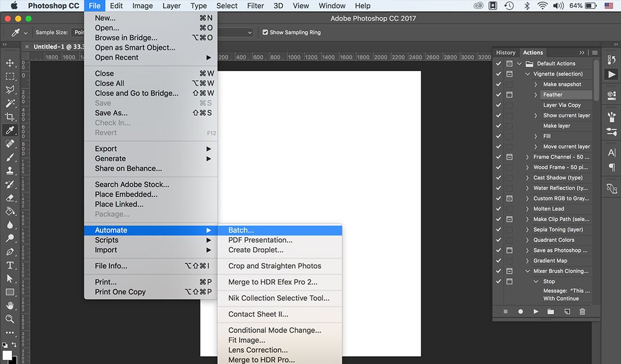Toggle dialog box for Feather step
The width and height of the screenshot is (621, 364).
coord(509,95)
